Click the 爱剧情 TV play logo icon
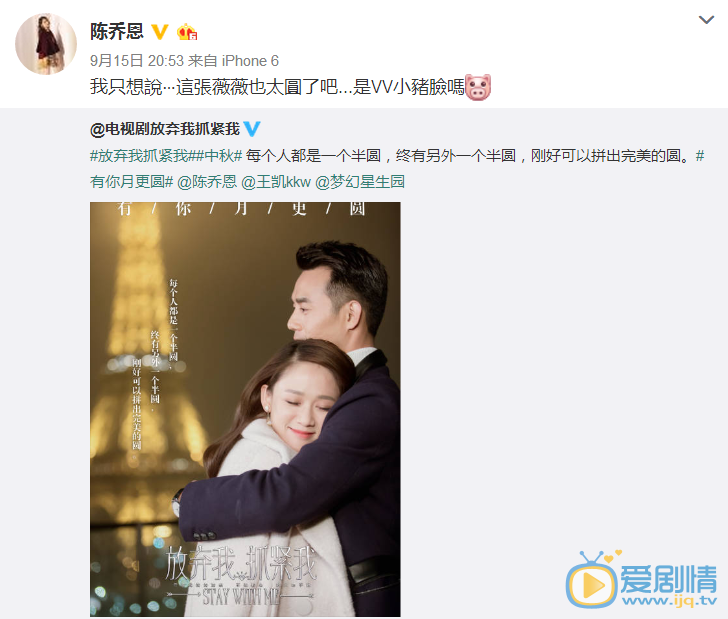This screenshot has width=728, height=619. pyautogui.click(x=592, y=579)
